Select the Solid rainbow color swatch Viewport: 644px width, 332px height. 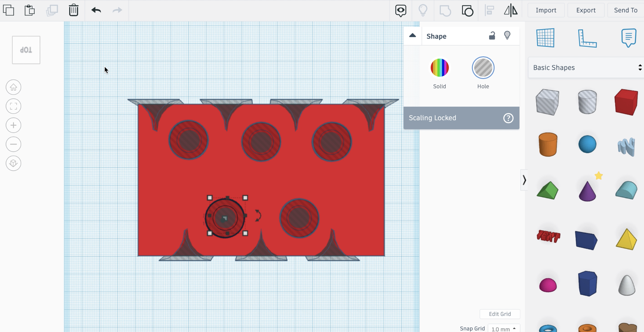pyautogui.click(x=440, y=68)
